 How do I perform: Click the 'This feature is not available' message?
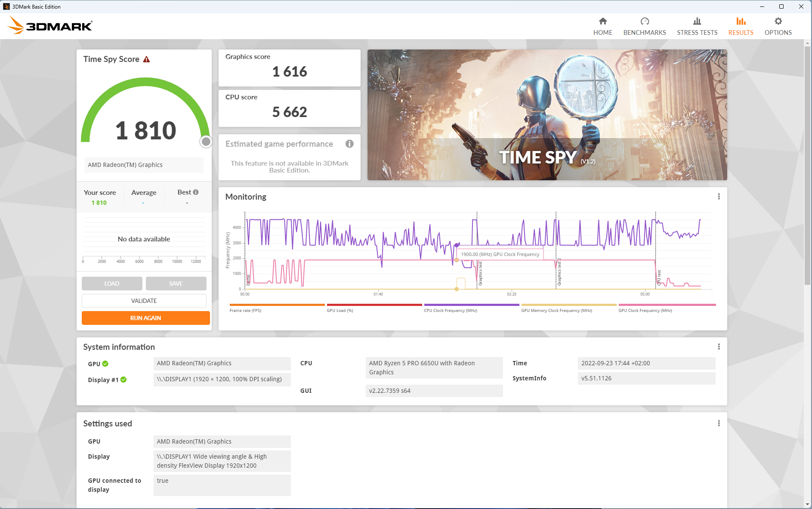tap(290, 167)
